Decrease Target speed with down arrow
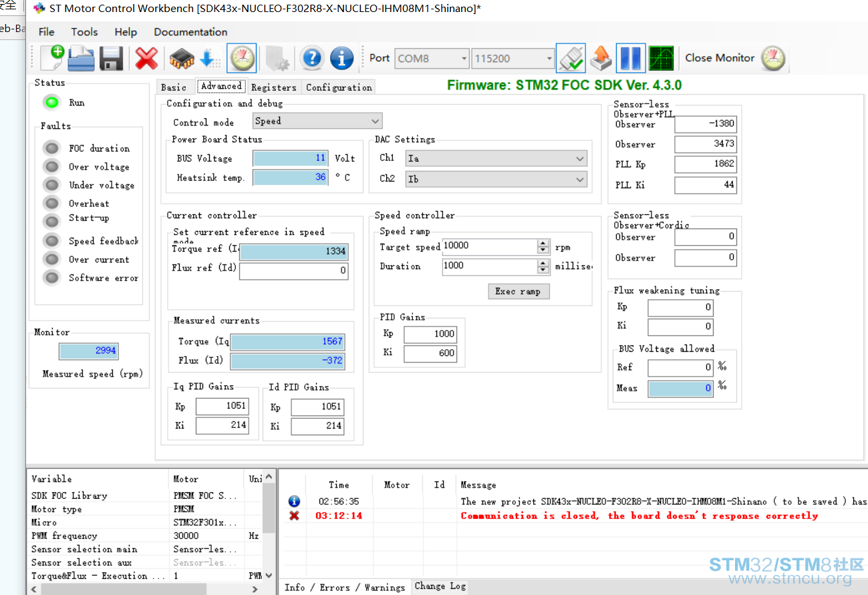This screenshot has width=868, height=595. point(543,250)
